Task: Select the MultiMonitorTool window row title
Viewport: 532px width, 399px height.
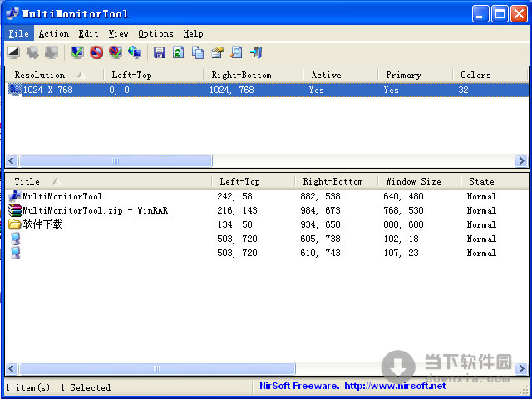Action: (62, 196)
